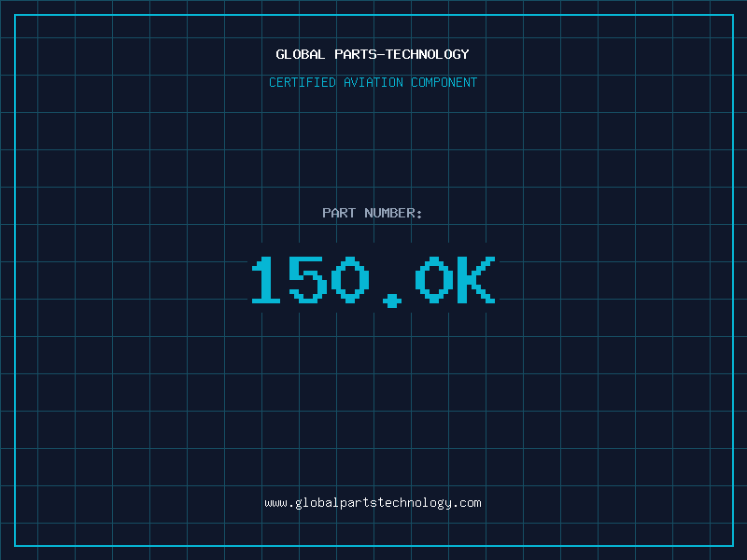
Task: Open the www.globalpartstechnology.com link
Action: point(373,503)
